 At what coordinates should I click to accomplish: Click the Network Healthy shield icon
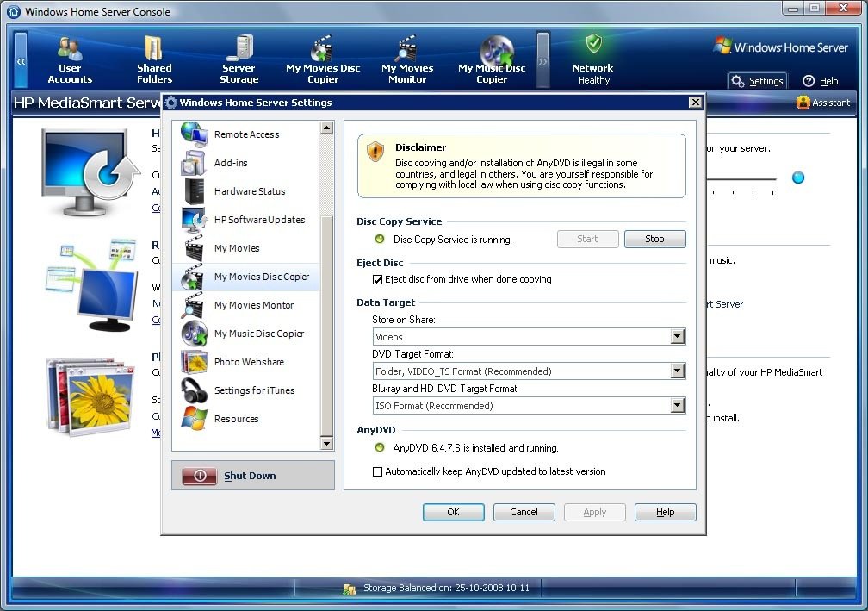[593, 45]
